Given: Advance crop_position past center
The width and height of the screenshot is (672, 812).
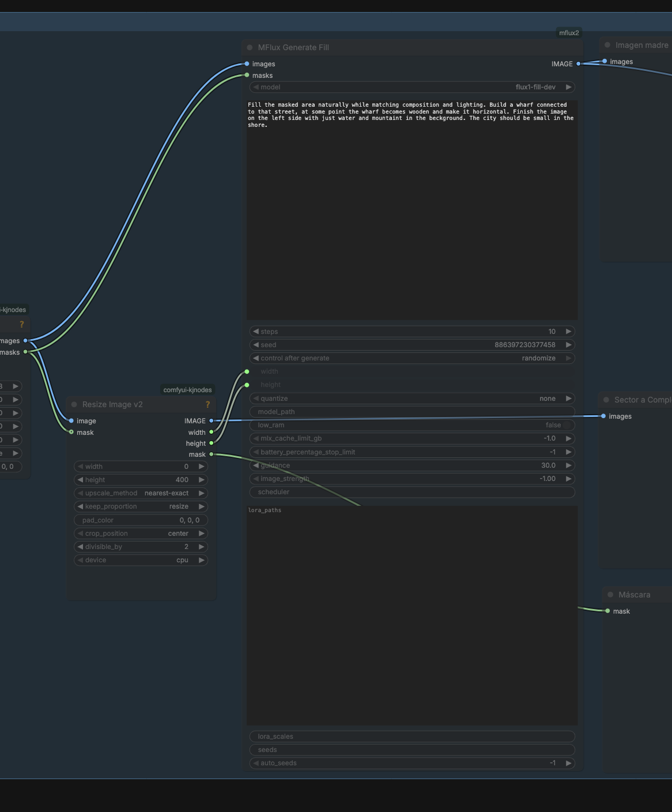Looking at the screenshot, I should pos(201,533).
